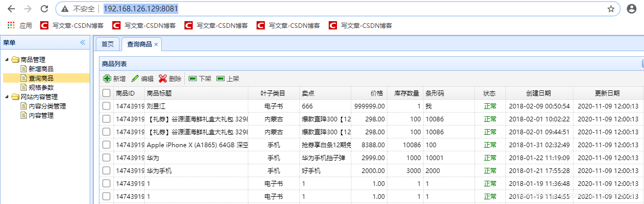Sort by the 更新日期 column header
This screenshot has width=644, height=204.
click(x=607, y=93)
